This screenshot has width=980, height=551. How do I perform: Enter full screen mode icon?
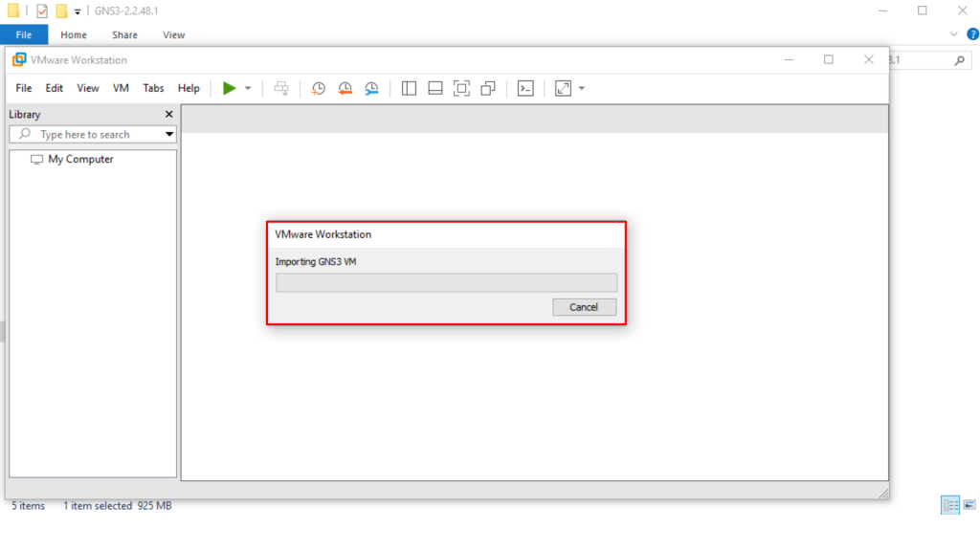point(461,88)
